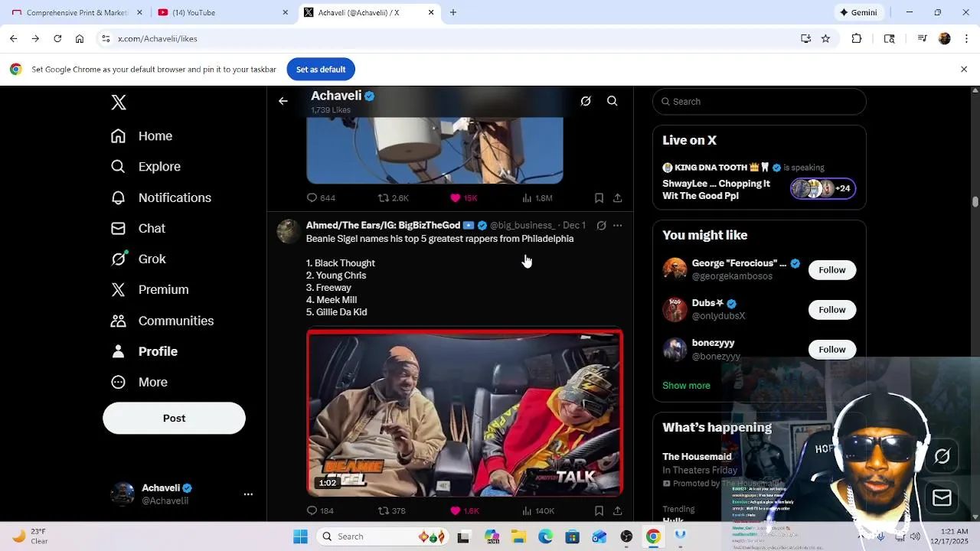This screenshot has height=551, width=980.
Task: Unlike the post with 15K likes
Action: 464,197
